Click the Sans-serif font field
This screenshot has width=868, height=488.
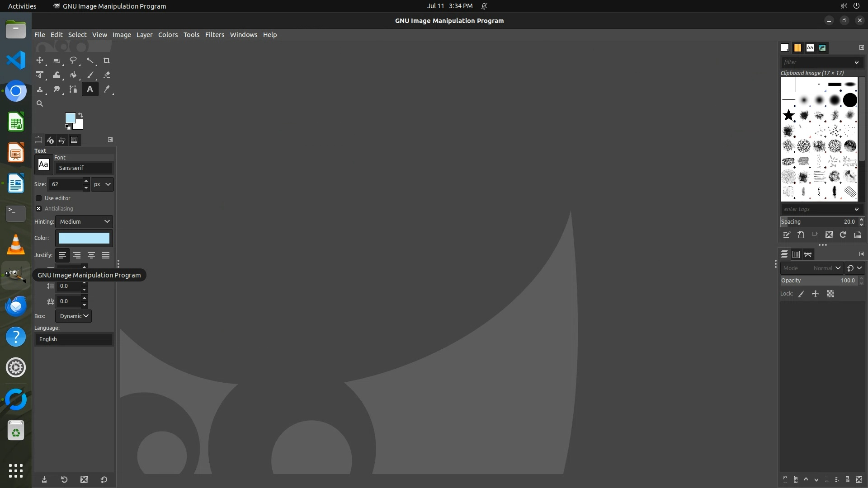[84, 168]
